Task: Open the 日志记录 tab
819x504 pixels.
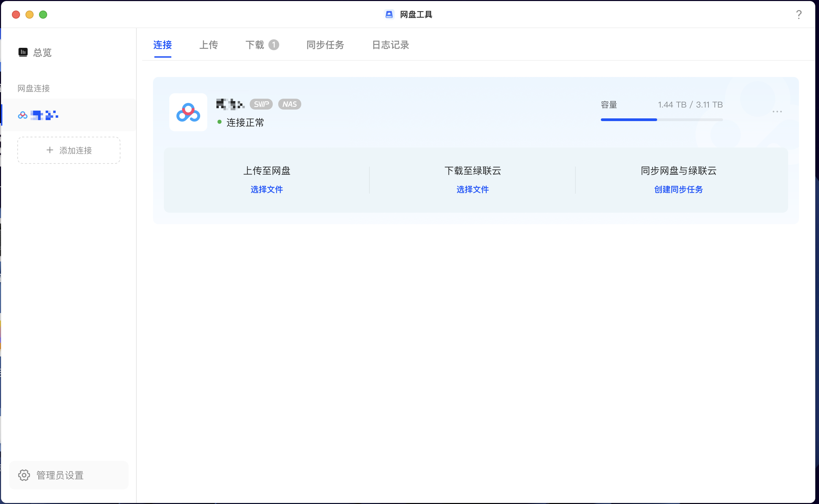Action: click(391, 45)
